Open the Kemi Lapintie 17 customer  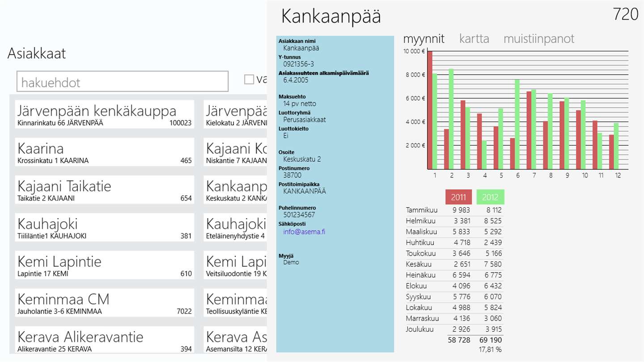click(105, 265)
